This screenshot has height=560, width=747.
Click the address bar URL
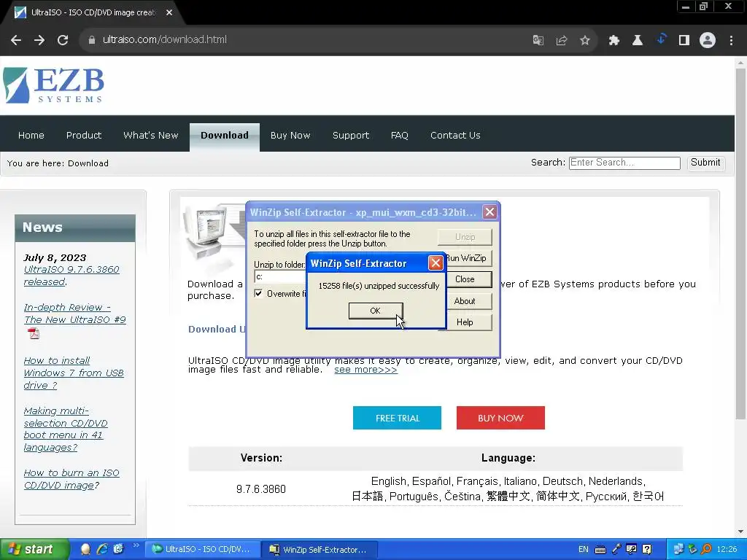coord(165,39)
